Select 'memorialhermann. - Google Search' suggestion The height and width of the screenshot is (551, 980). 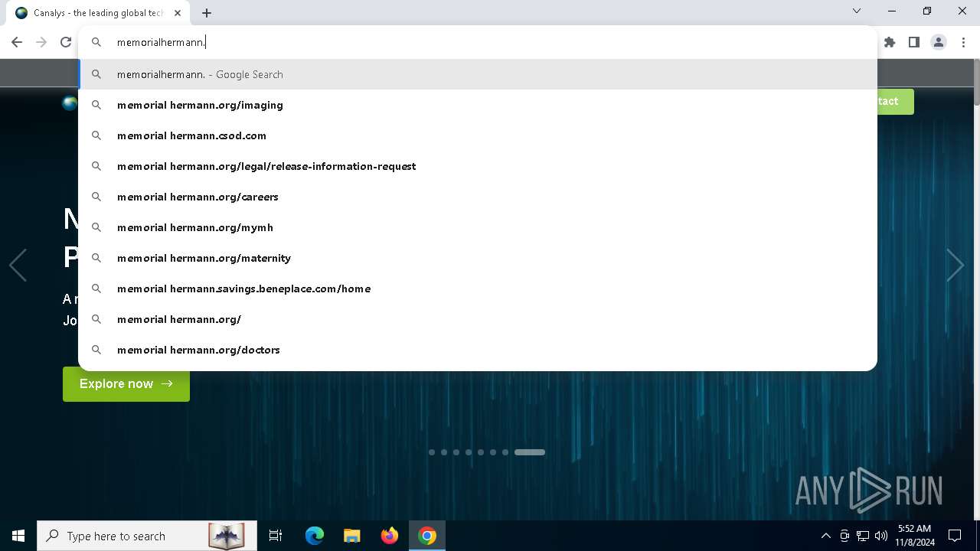click(x=478, y=74)
